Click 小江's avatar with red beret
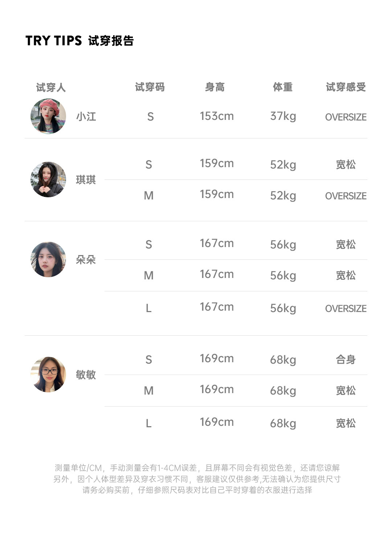Viewport: 392px width, 537px height. click(48, 116)
